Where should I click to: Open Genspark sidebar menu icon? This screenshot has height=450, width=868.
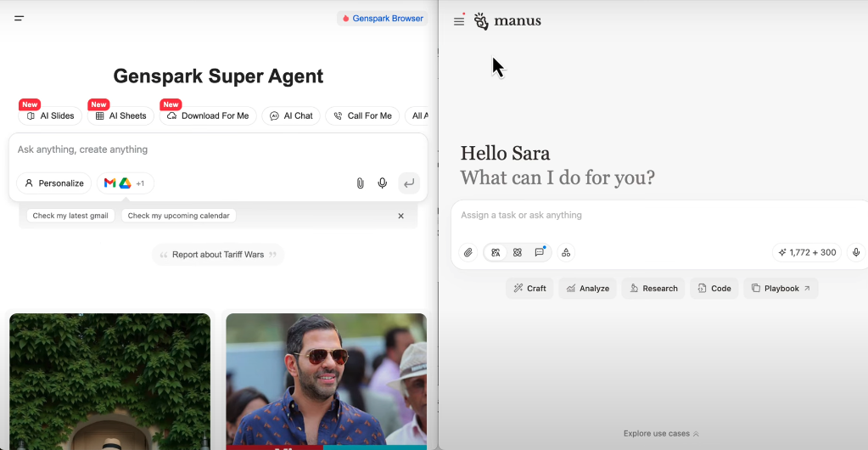19,19
